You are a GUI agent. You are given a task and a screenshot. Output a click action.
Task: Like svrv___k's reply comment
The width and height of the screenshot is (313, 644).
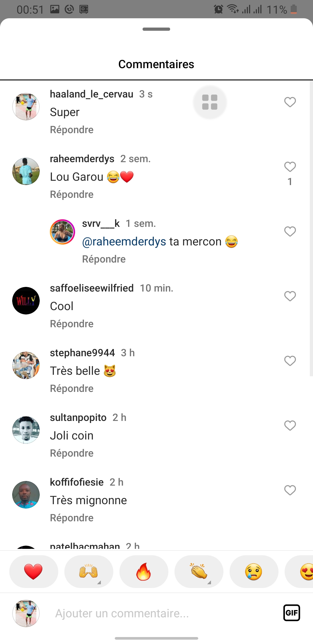[290, 231]
